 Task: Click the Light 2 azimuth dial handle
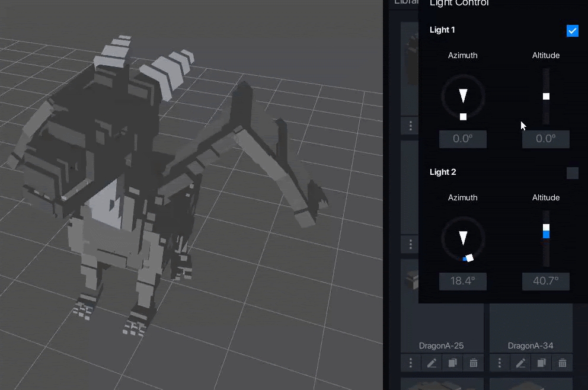pos(469,258)
